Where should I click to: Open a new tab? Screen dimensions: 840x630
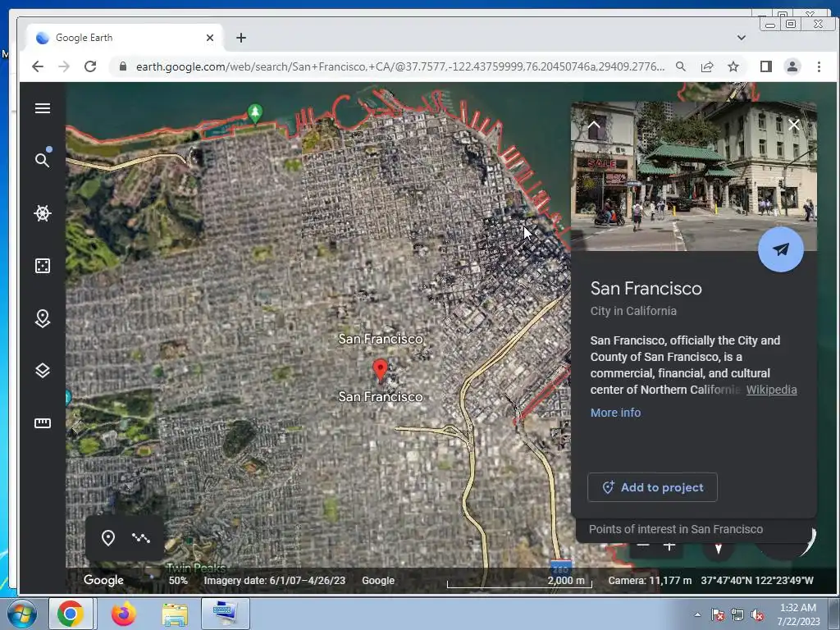click(241, 38)
